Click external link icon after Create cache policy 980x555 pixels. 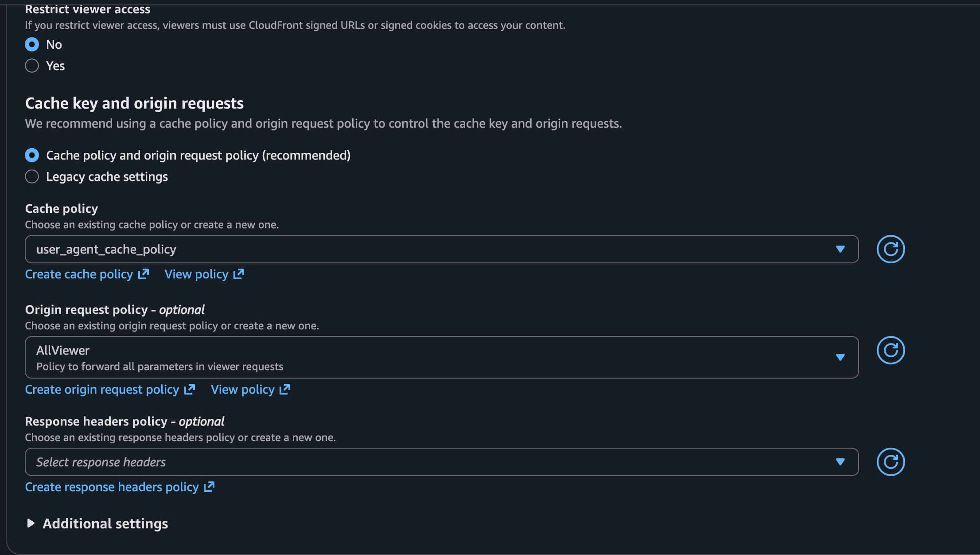[144, 274]
